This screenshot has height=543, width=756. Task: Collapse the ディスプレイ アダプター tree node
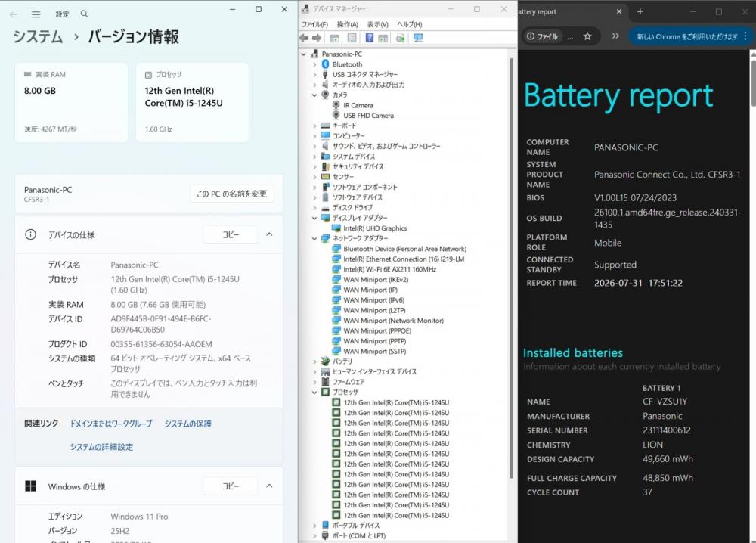pos(314,218)
